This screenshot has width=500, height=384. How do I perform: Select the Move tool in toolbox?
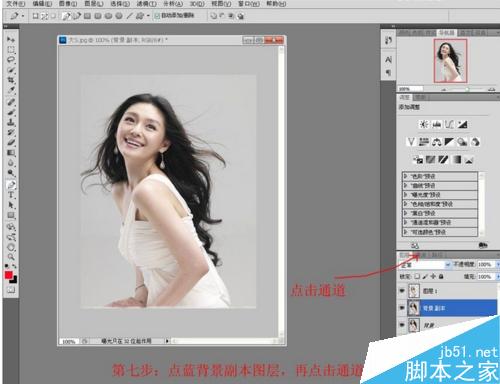[11, 40]
